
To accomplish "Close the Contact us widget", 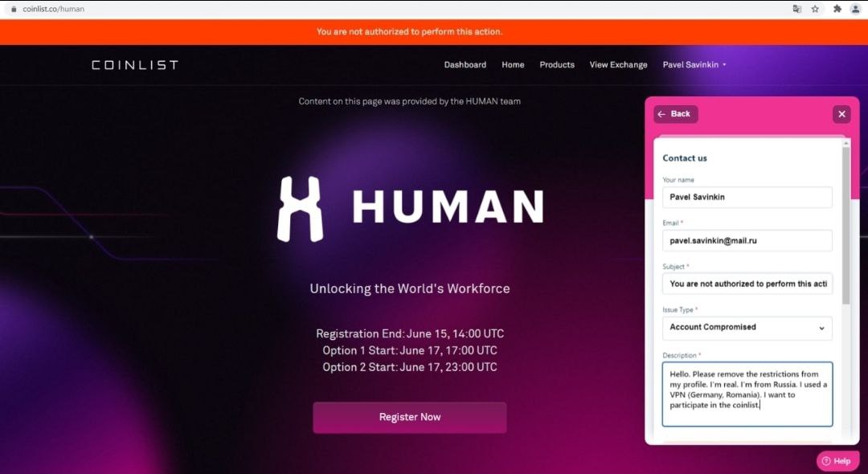I will pyautogui.click(x=841, y=114).
